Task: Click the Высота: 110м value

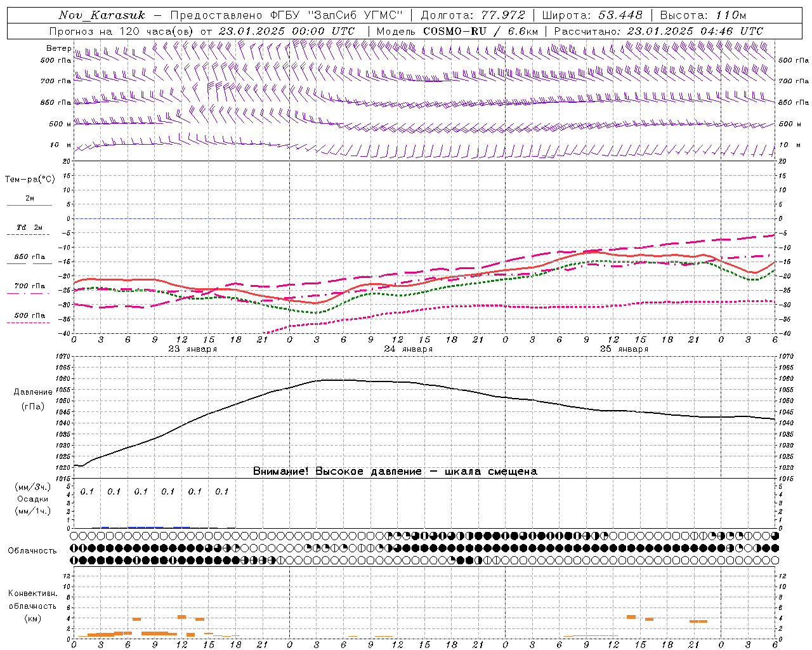Action: 703,15
